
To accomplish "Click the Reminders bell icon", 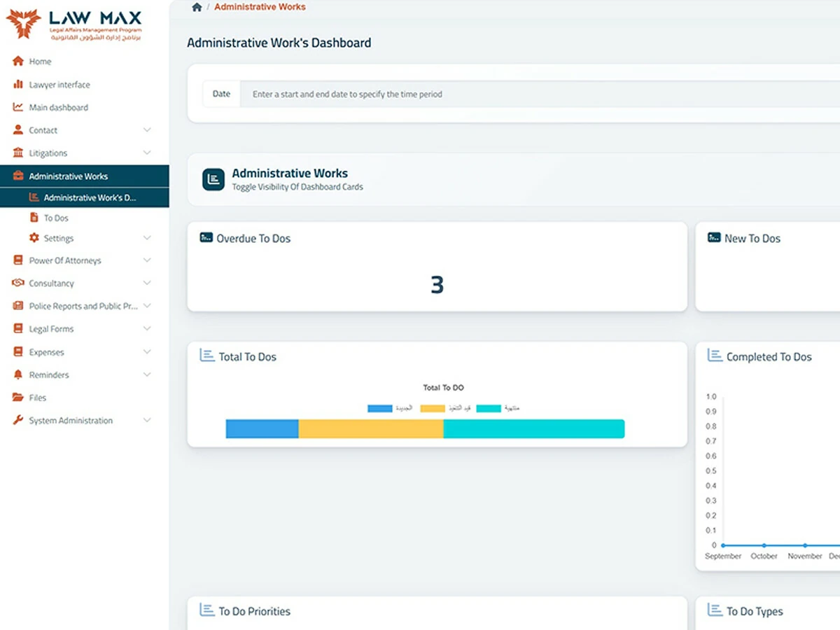I will [x=18, y=374].
